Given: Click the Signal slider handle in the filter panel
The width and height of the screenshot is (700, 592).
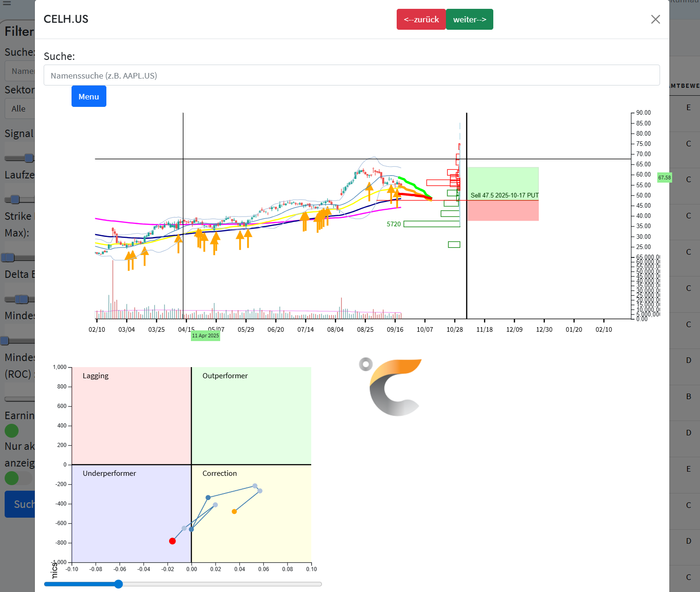Looking at the screenshot, I should coord(29,158).
